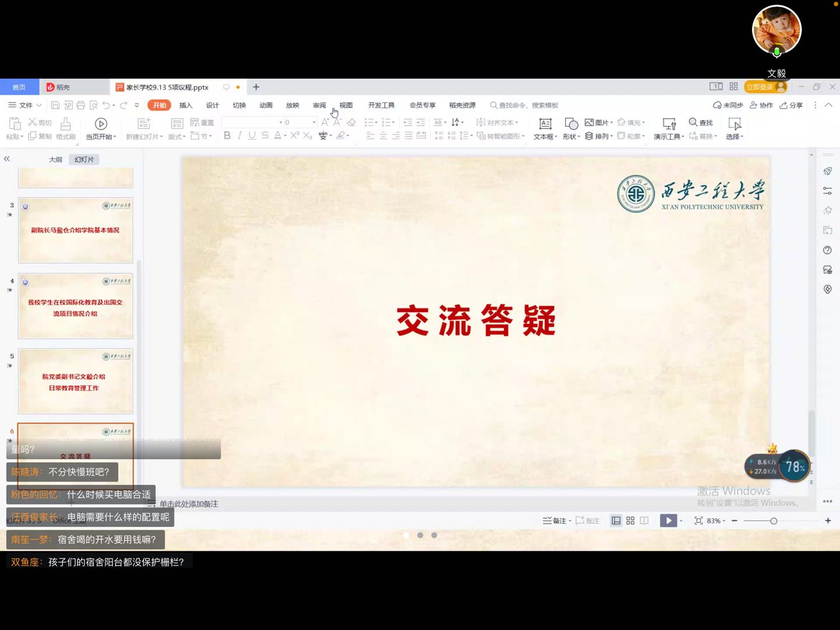Viewport: 840px width, 630px height.
Task: Click the fit-slide-to-window icon in status bar
Action: pos(698,520)
